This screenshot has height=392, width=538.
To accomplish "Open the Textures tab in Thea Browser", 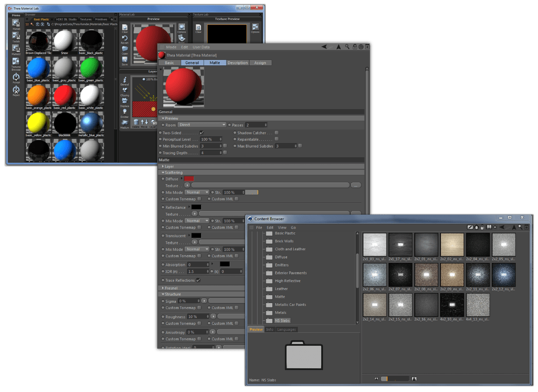I will [86, 19].
